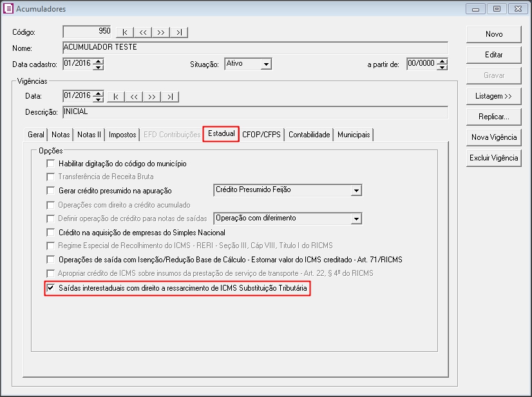Screen dimensions: 532x397
Task: Open the Crédito Presumido Feijão dropdown
Action: (356, 190)
